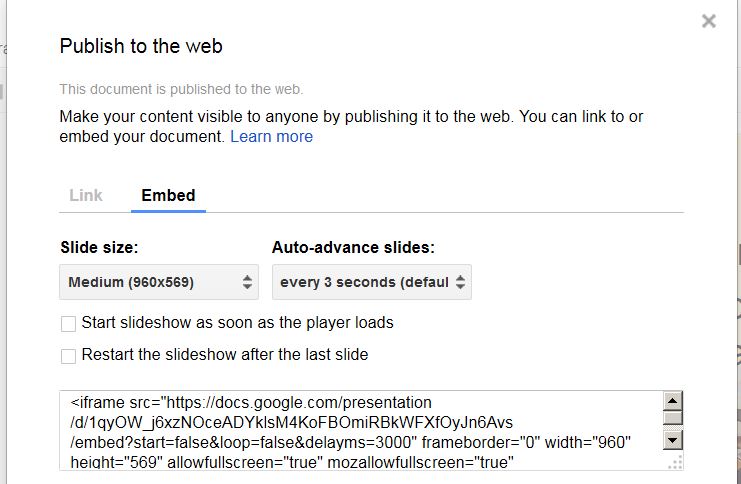Enable Start slideshow as soon as player loads
The image size is (741, 484).
pos(69,324)
